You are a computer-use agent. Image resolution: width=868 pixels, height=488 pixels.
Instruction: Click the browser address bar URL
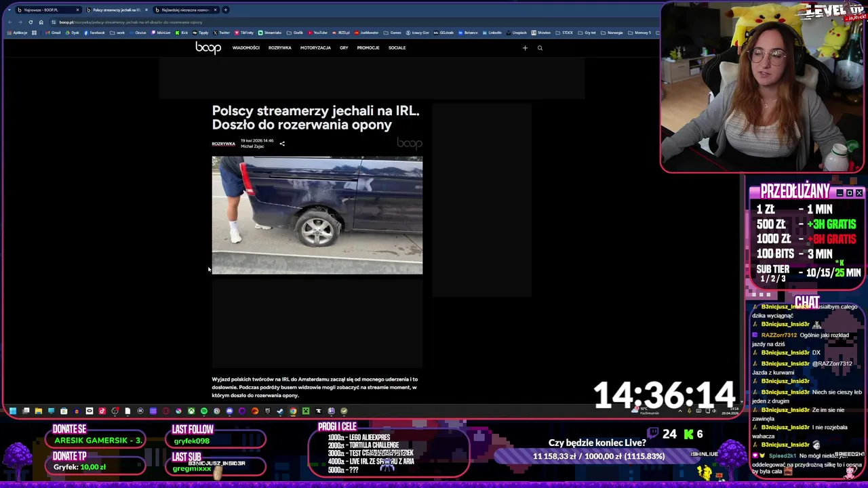pyautogui.click(x=130, y=22)
